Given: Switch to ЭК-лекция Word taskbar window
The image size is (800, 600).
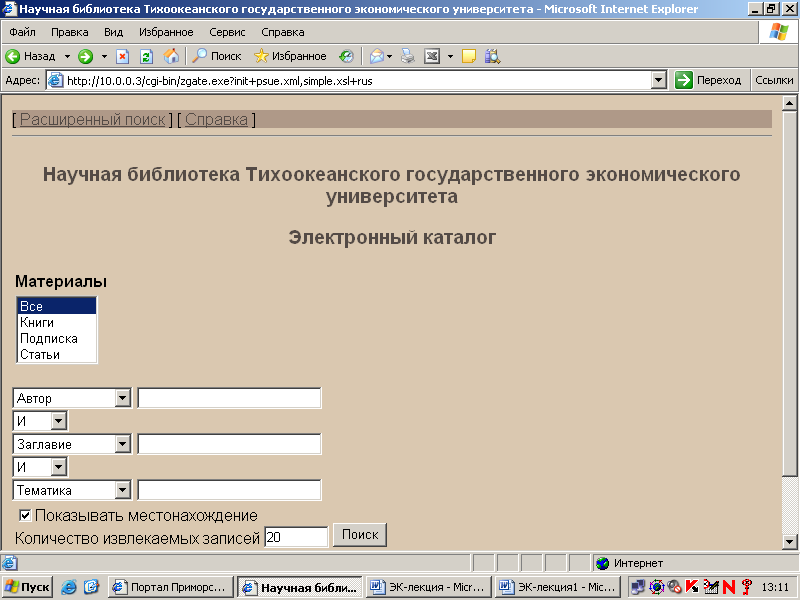Looking at the screenshot, I should (x=429, y=587).
